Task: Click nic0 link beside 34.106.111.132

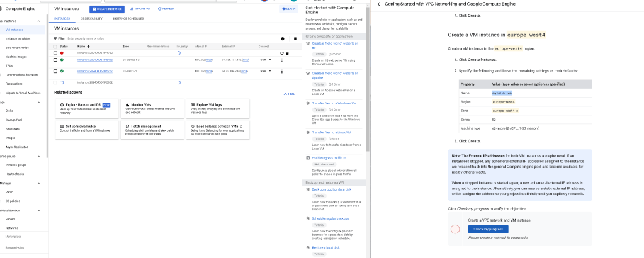Action: click(x=246, y=60)
